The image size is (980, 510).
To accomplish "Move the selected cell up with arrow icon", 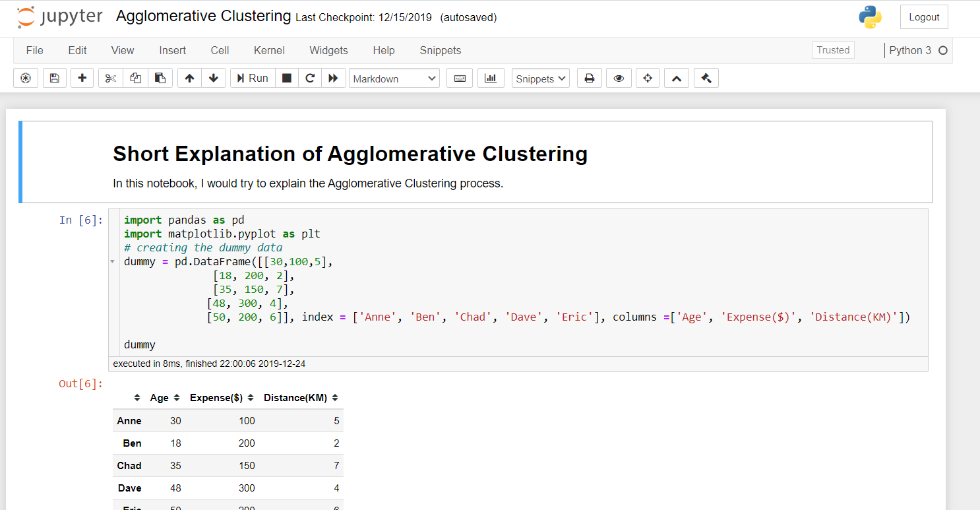I will coord(189,78).
